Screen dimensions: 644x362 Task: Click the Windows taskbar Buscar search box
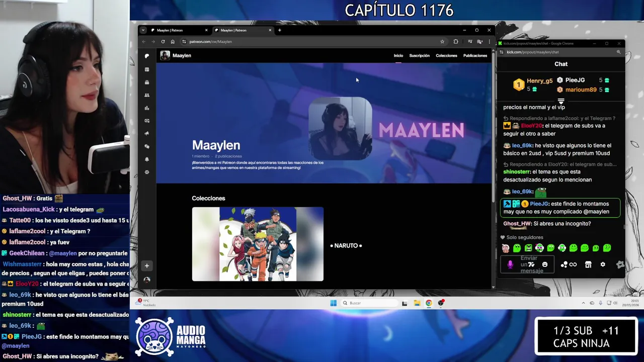[x=369, y=303]
